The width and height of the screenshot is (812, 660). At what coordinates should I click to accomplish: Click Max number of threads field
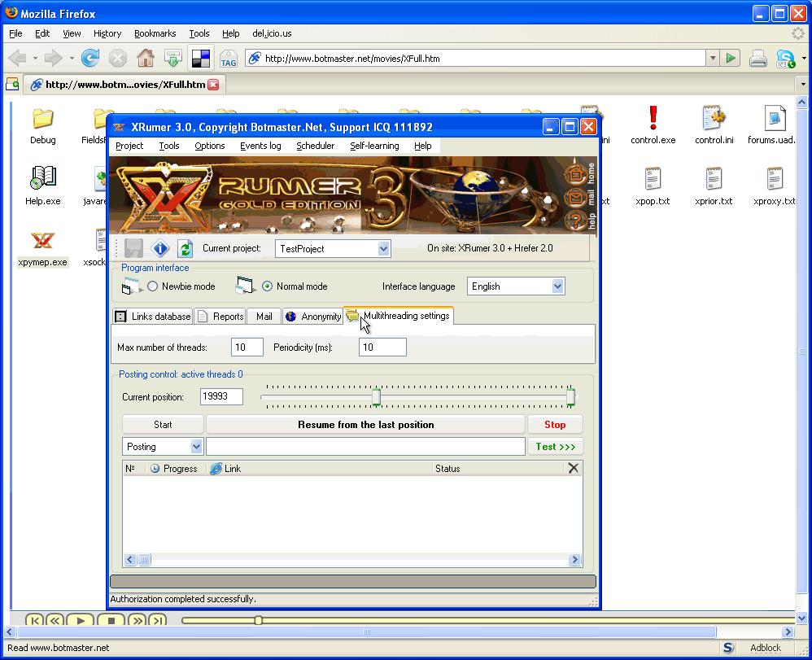(247, 347)
